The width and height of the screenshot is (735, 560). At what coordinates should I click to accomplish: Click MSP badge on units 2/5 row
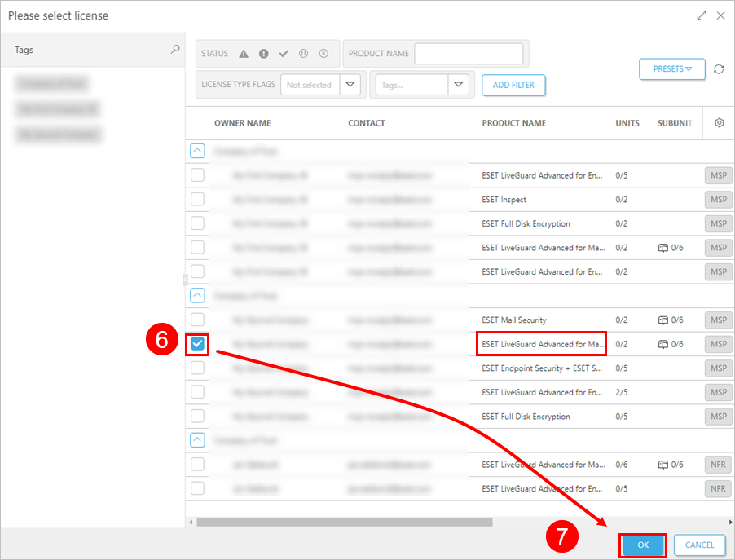pyautogui.click(x=719, y=392)
